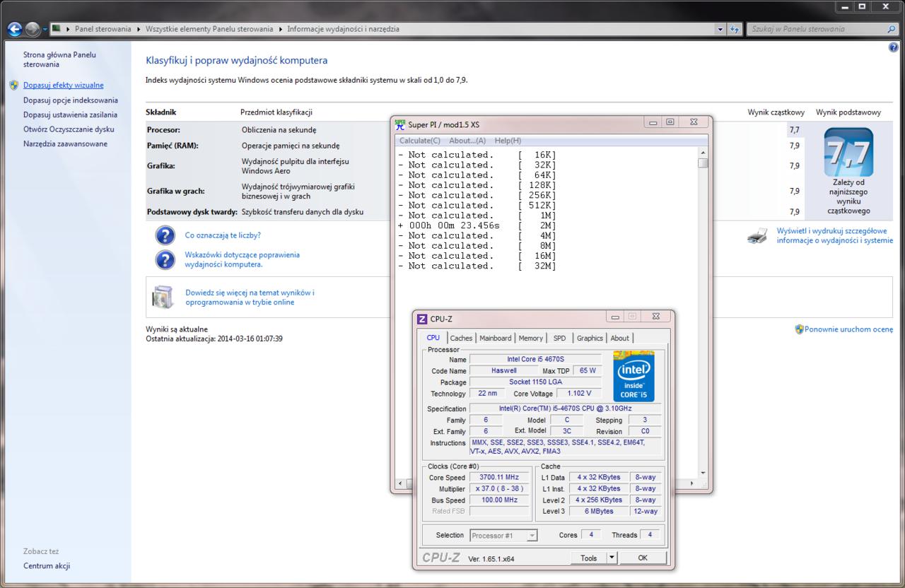Open the Help(H) menu in Super PI
The image size is (905, 588).
(x=508, y=141)
